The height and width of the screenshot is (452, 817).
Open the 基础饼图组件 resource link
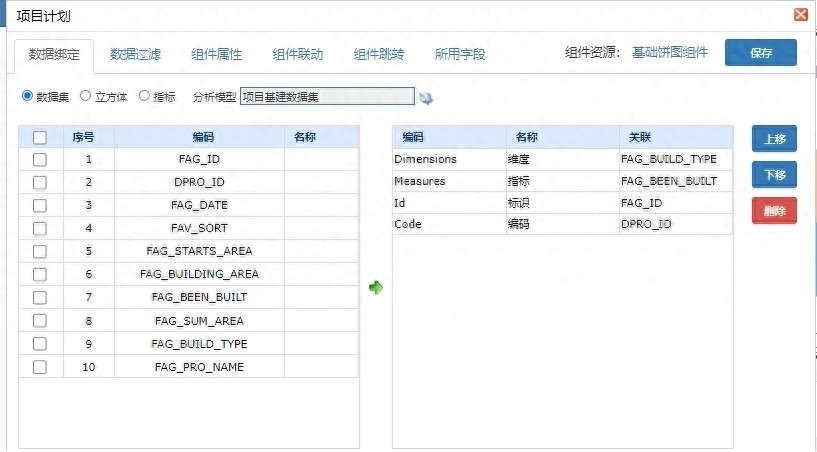[670, 53]
